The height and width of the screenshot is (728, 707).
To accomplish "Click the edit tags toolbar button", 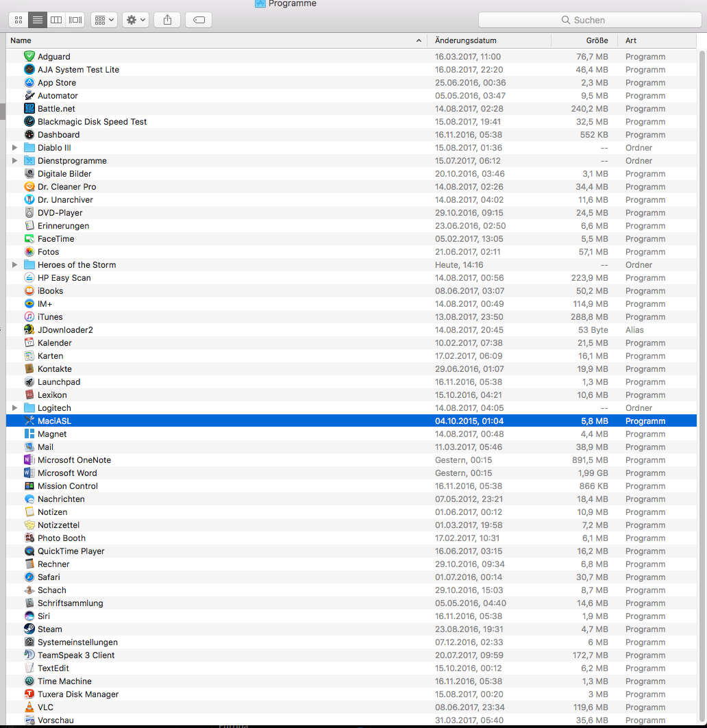I will [199, 20].
